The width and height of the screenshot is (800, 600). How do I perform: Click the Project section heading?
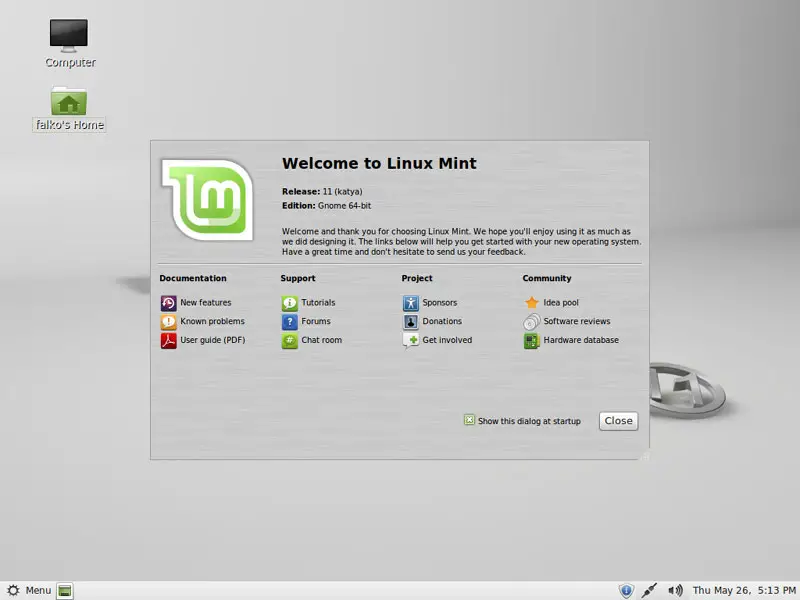point(417,279)
